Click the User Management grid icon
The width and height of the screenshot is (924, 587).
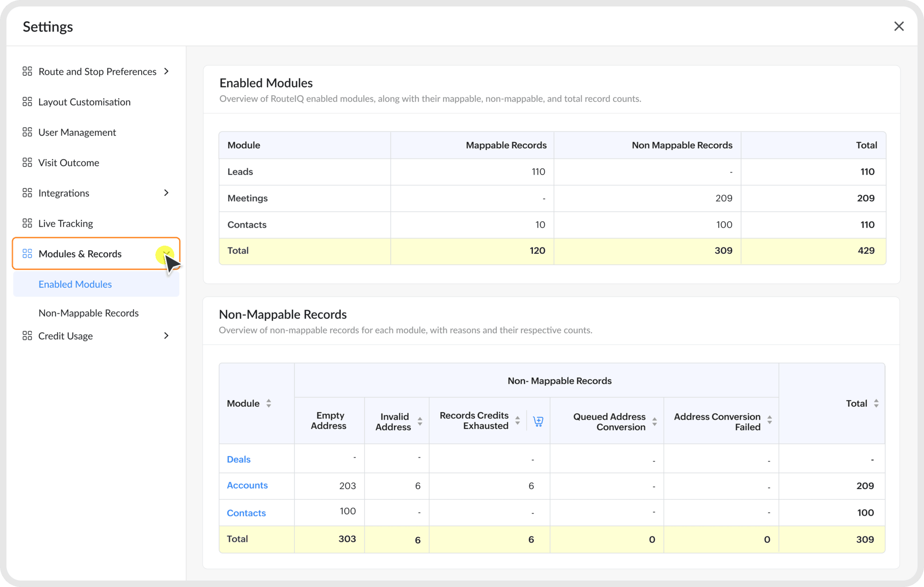point(27,132)
